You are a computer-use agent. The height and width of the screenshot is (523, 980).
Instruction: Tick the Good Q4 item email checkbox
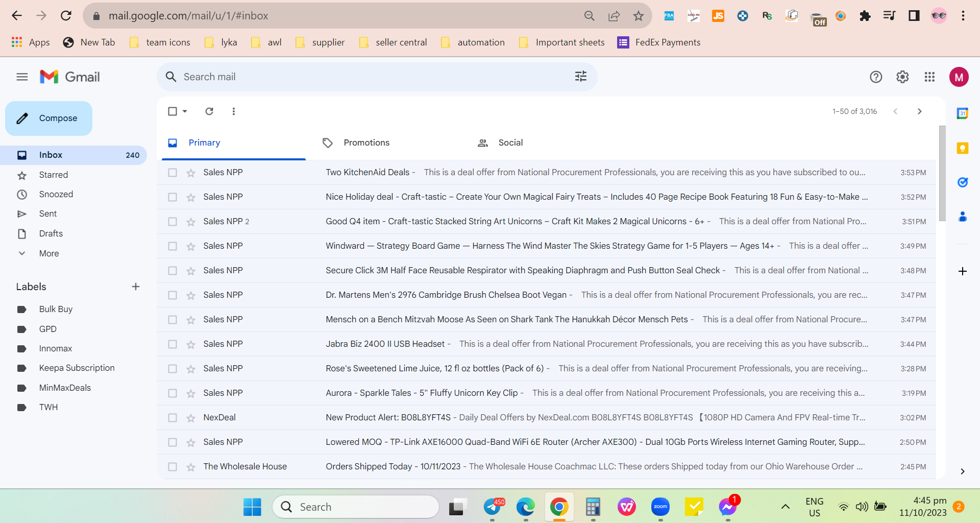[173, 222]
